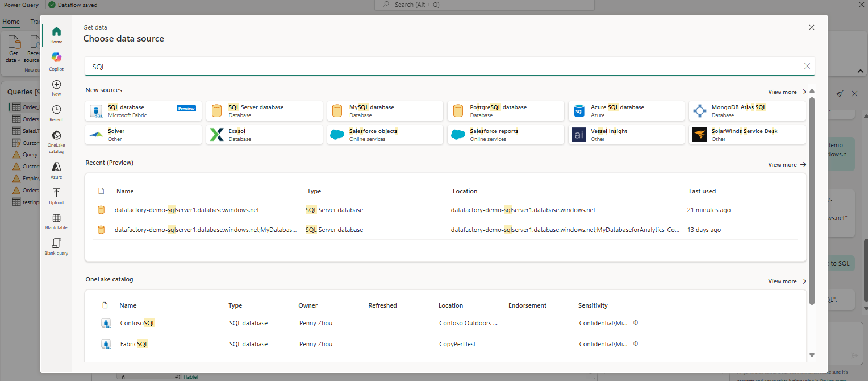This screenshot has height=381, width=868.
Task: Click the New sources sidebar icon
Action: [56, 88]
